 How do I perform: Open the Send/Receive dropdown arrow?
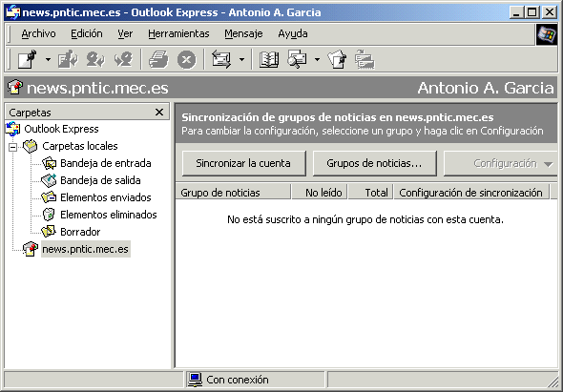point(241,59)
